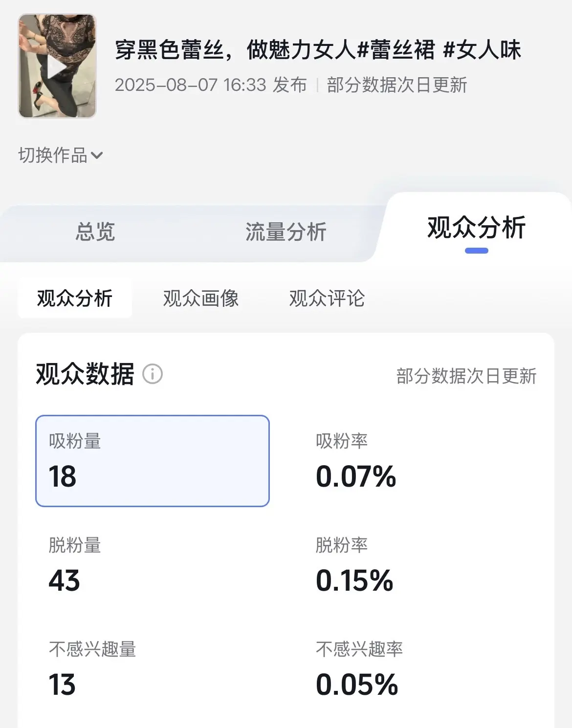
Task: Open the 观众评论 sub-tab
Action: coord(327,298)
